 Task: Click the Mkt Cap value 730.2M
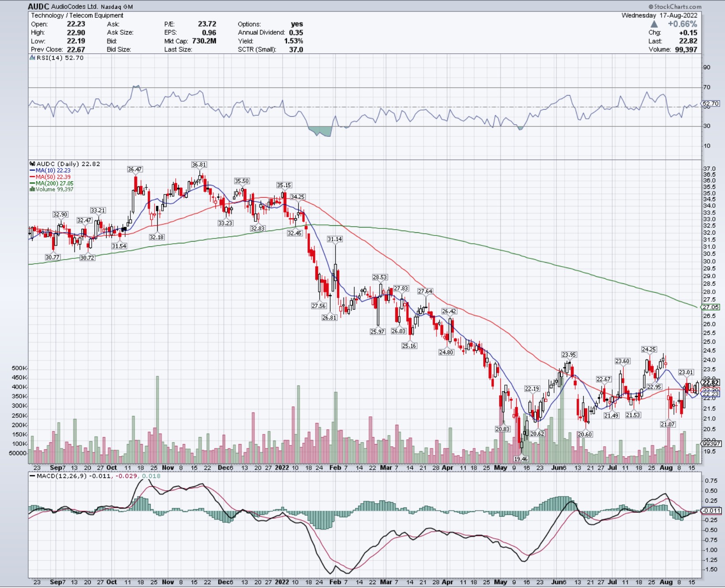pyautogui.click(x=204, y=41)
